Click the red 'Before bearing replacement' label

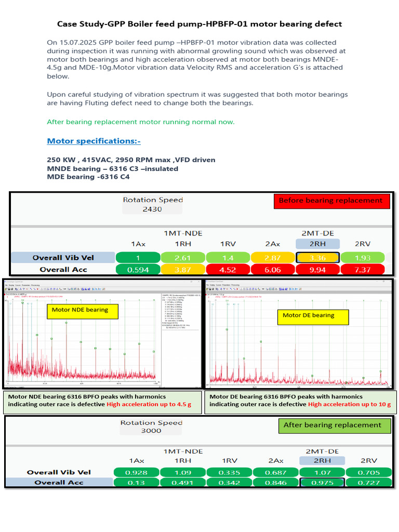[x=332, y=201]
